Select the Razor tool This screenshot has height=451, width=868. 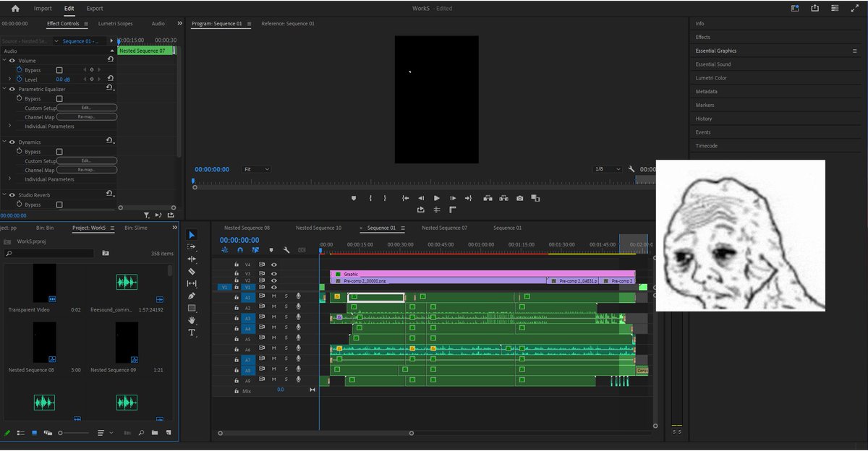coord(192,271)
